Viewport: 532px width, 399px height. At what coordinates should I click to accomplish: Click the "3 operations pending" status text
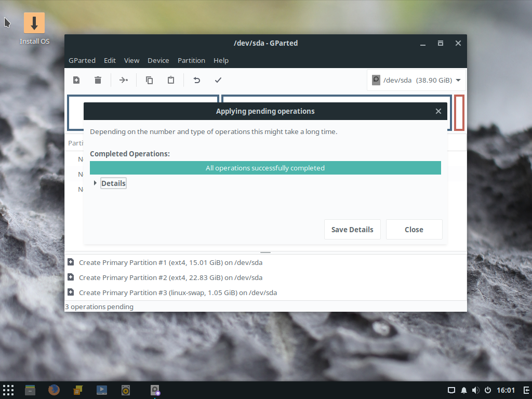pos(99,307)
